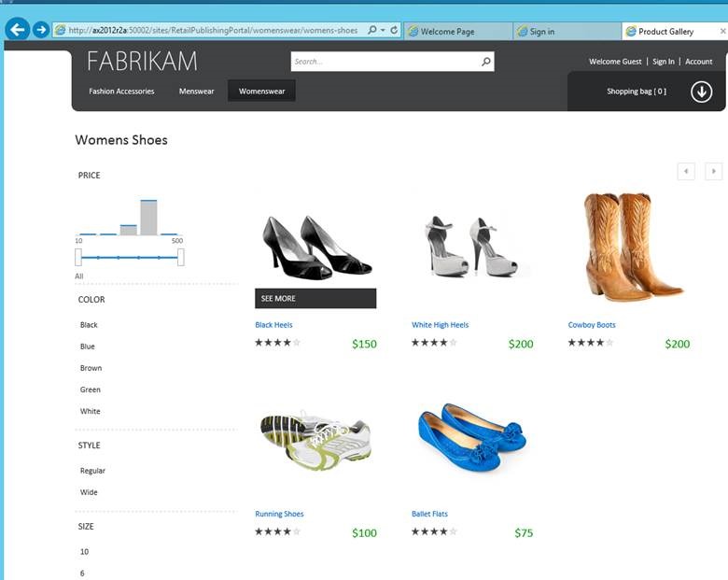This screenshot has width=728, height=580.
Task: Click the right handle of price slider
Action: click(180, 257)
